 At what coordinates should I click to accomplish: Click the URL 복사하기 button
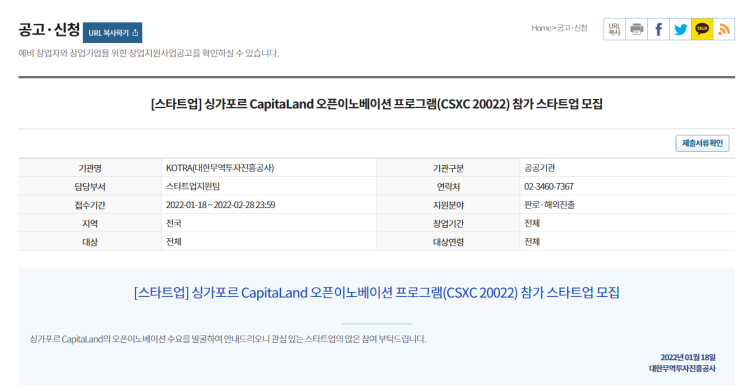112,33
